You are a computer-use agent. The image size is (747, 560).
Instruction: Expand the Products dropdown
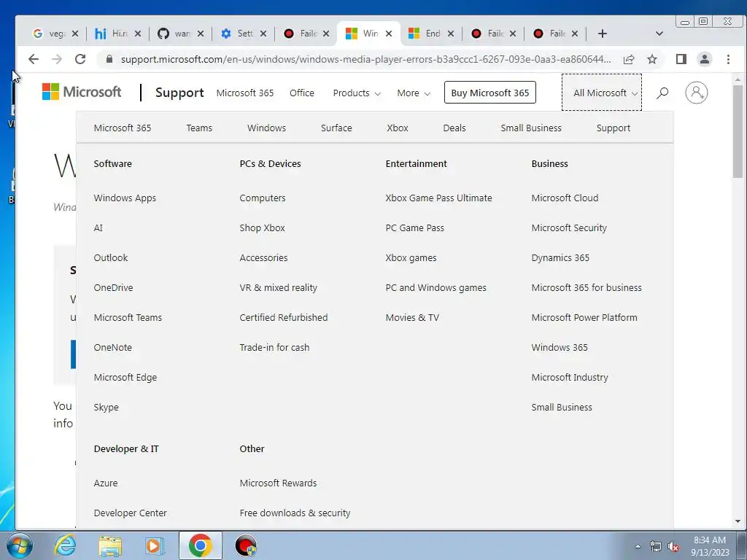click(356, 93)
